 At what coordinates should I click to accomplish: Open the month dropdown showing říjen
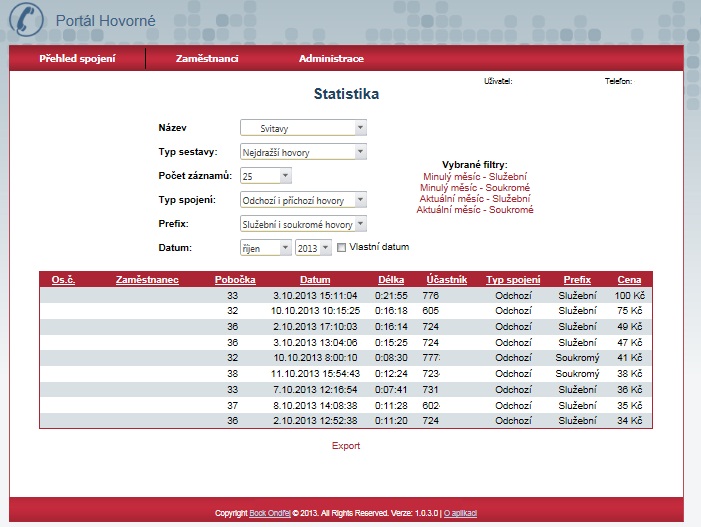(x=266, y=248)
